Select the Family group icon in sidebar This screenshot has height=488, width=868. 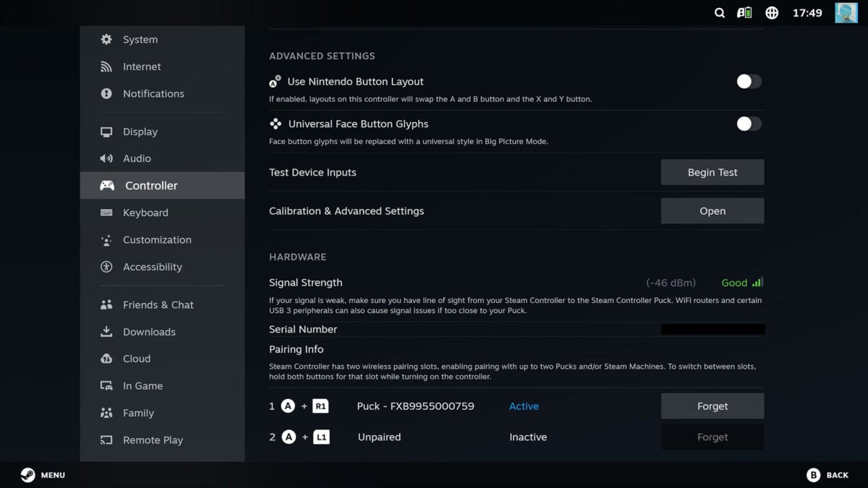coord(106,413)
